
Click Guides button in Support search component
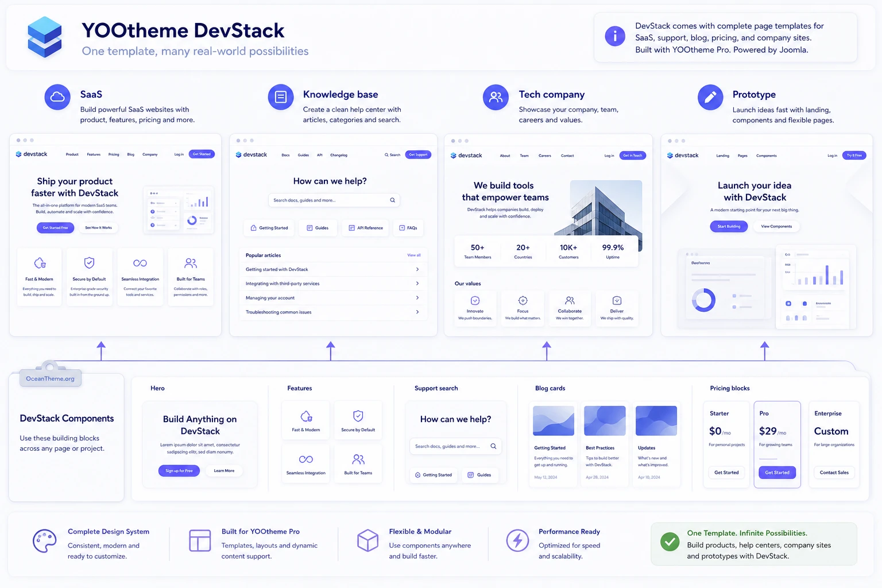pos(479,475)
